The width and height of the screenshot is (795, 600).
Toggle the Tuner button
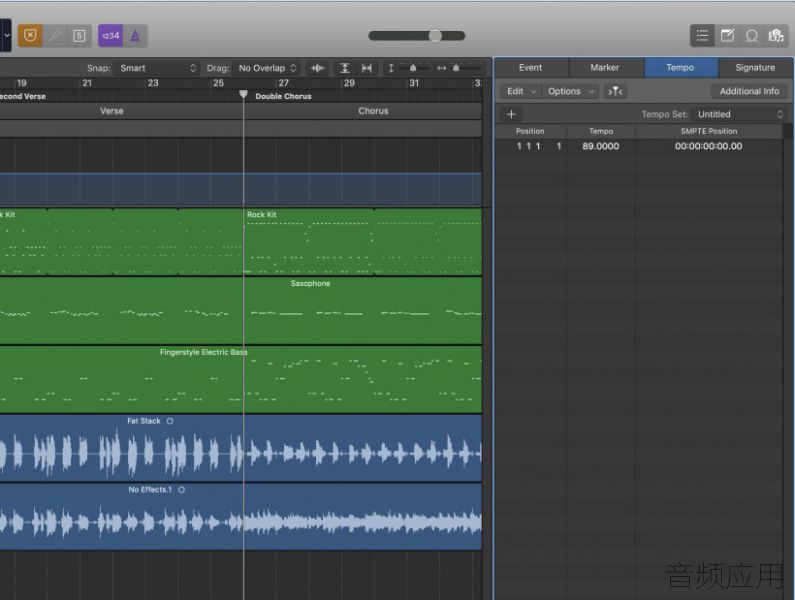pos(55,36)
